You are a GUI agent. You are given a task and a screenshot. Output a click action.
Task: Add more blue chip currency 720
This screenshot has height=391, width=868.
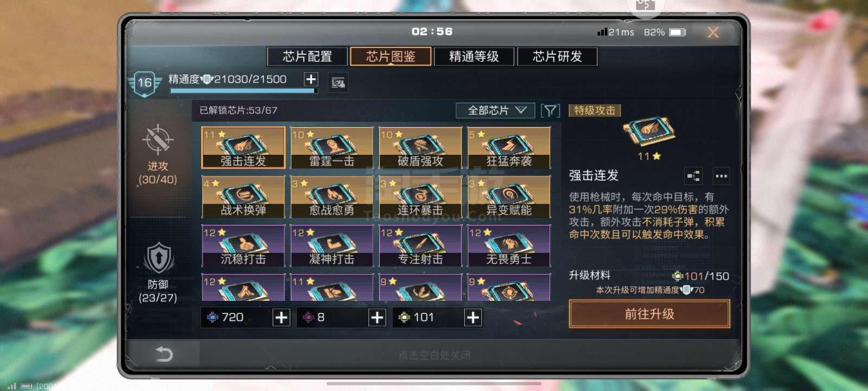281,318
